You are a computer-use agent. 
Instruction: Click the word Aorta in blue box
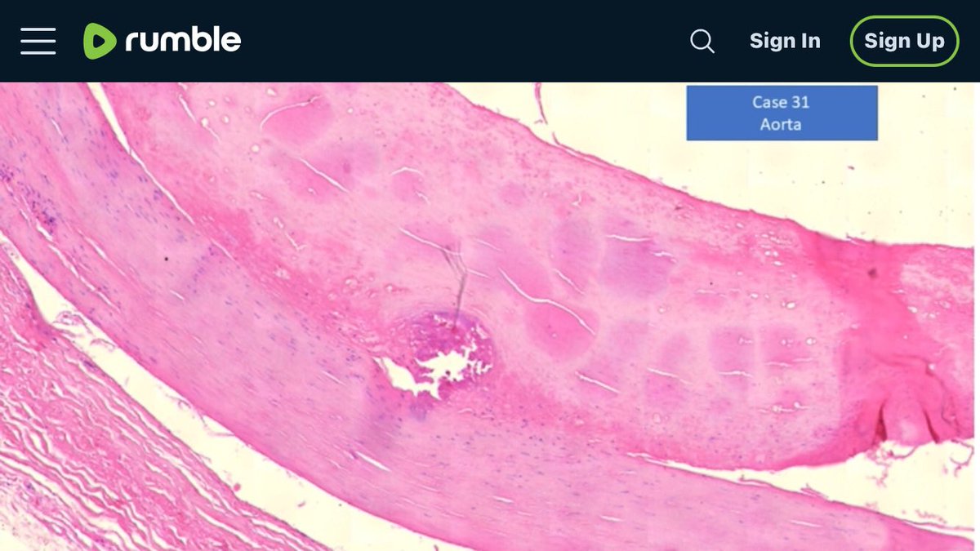(781, 124)
